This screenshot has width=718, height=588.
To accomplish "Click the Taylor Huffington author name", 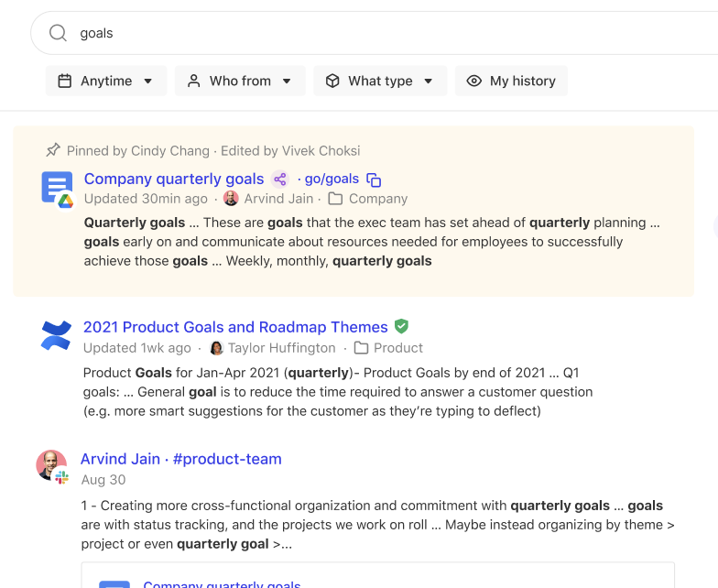I will pos(282,348).
